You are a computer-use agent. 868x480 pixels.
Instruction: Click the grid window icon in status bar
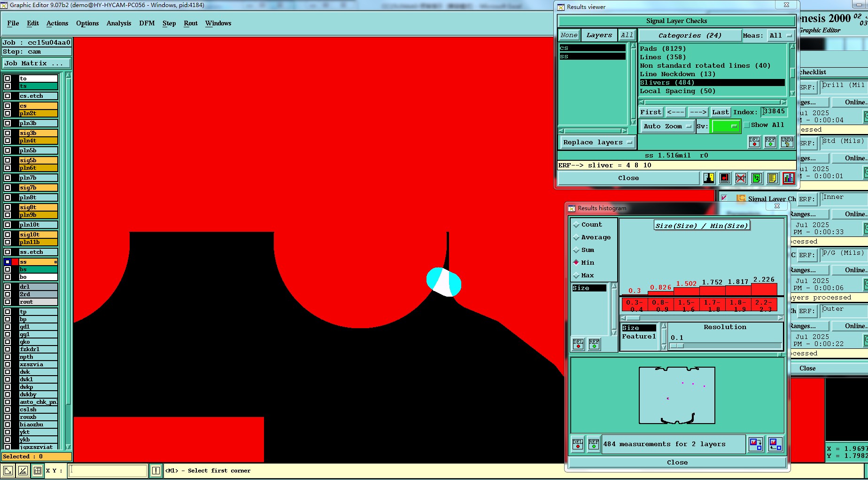pyautogui.click(x=38, y=471)
